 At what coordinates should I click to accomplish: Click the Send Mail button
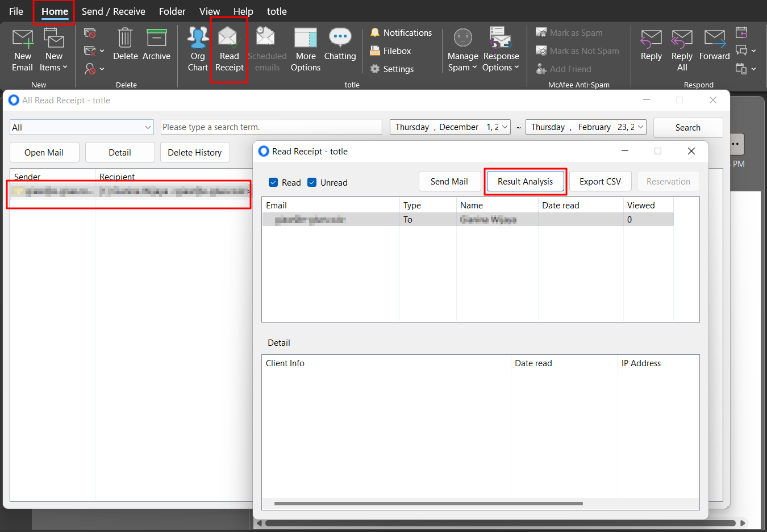click(449, 182)
